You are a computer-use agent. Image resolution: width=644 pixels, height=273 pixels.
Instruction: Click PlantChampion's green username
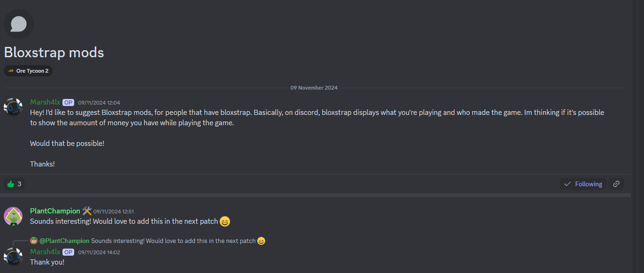(x=55, y=211)
